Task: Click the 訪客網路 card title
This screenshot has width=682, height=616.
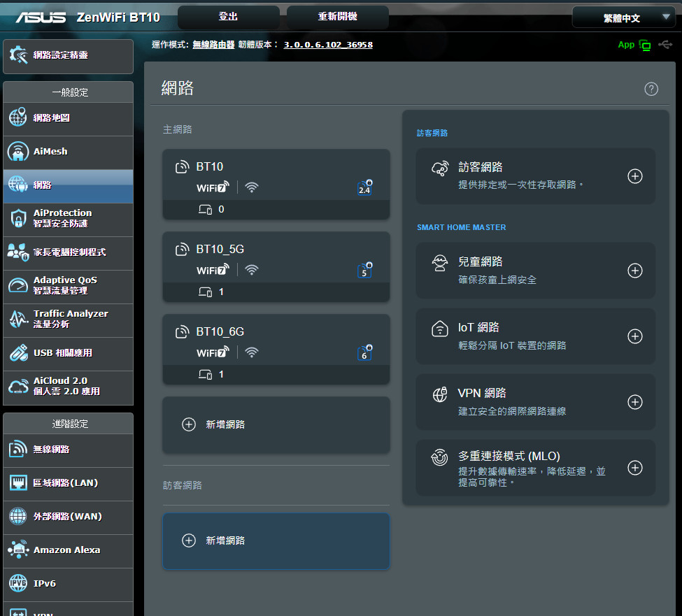Action: pos(480,167)
